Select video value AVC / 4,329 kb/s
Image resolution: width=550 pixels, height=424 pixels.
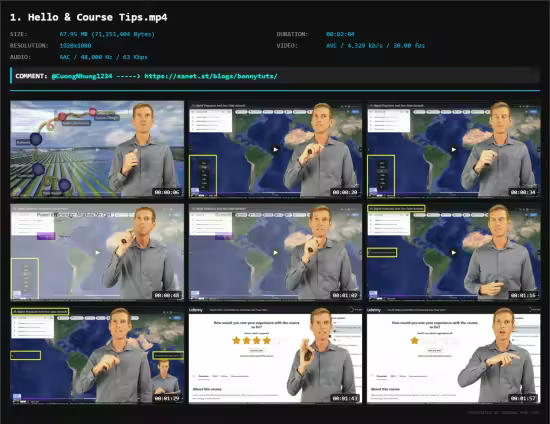coord(375,46)
